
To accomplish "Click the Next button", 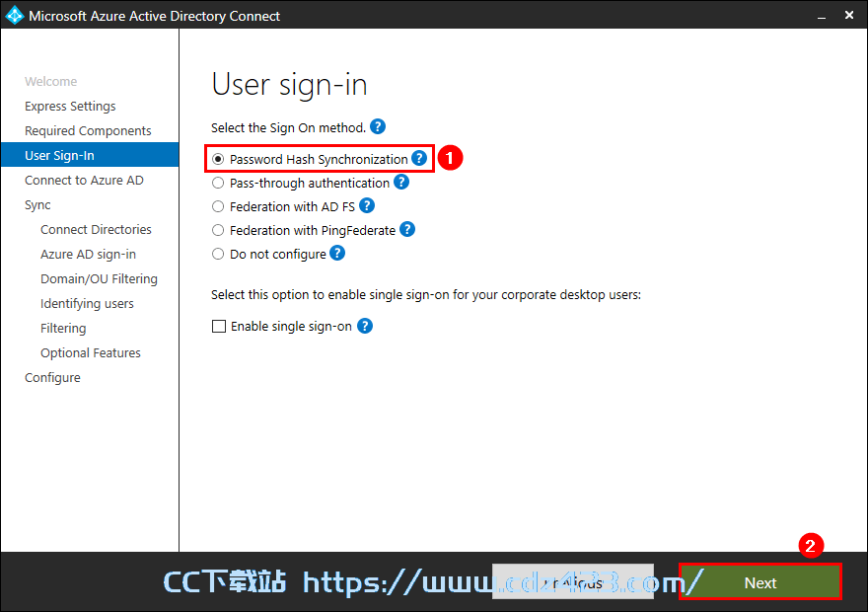I will point(760,582).
